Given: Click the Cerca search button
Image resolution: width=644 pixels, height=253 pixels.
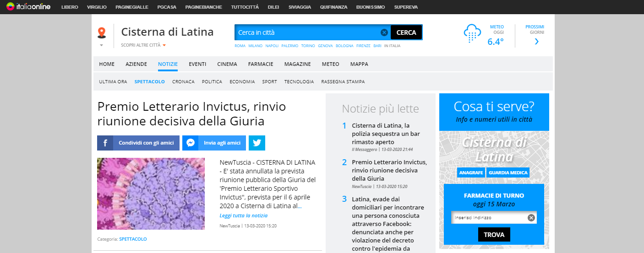Looking at the screenshot, I should (406, 32).
